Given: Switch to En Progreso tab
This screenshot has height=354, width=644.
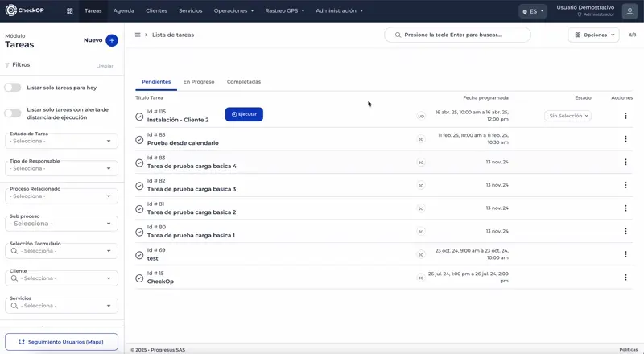Looking at the screenshot, I should click(199, 82).
